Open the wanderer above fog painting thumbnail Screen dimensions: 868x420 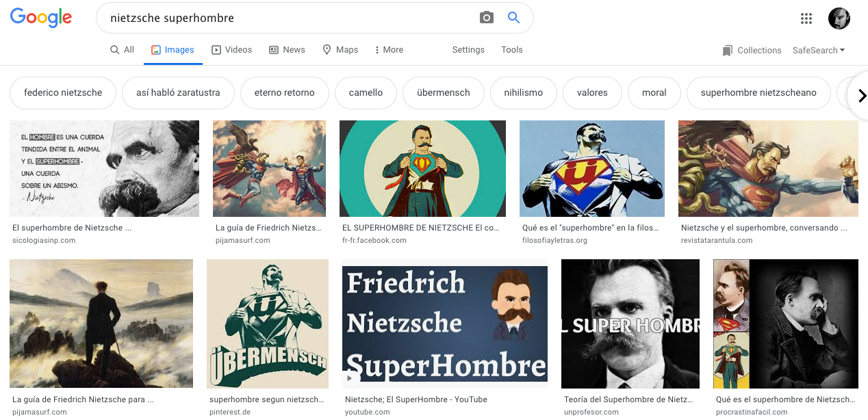click(101, 324)
